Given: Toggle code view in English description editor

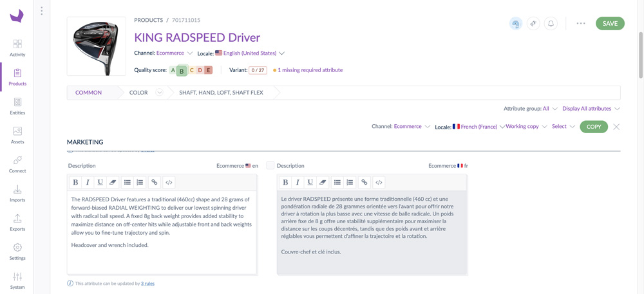Looking at the screenshot, I should coord(169,182).
